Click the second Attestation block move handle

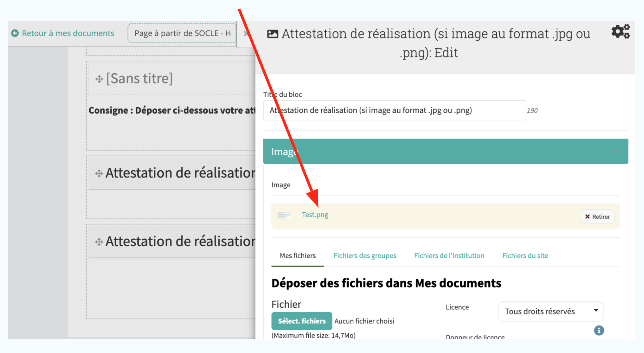tap(99, 242)
